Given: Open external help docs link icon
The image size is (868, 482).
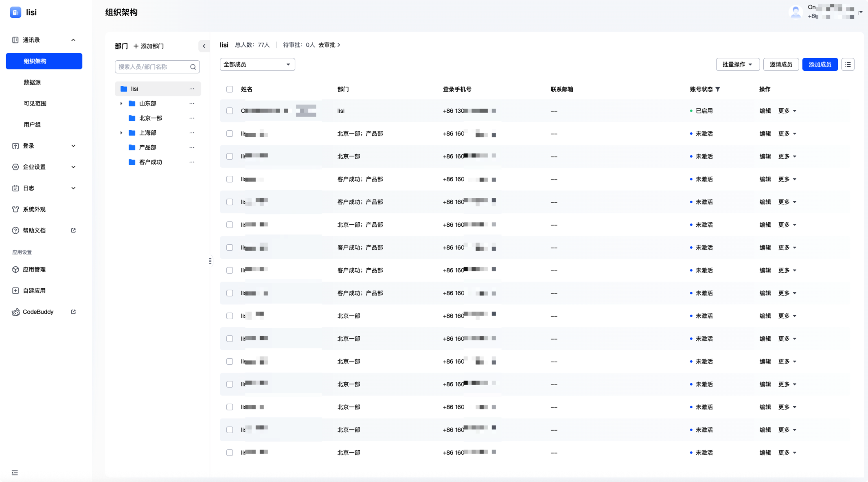Looking at the screenshot, I should [73, 230].
